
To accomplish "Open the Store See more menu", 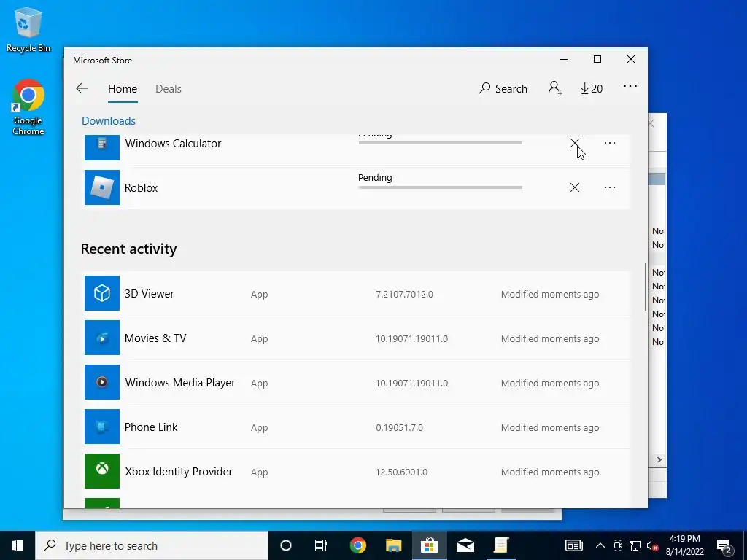I will coord(630,86).
